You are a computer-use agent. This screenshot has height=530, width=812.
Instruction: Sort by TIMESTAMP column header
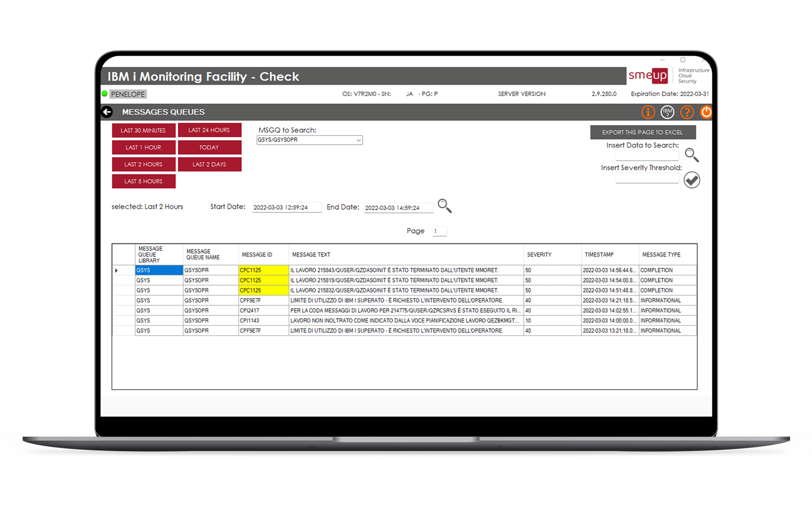[610, 255]
